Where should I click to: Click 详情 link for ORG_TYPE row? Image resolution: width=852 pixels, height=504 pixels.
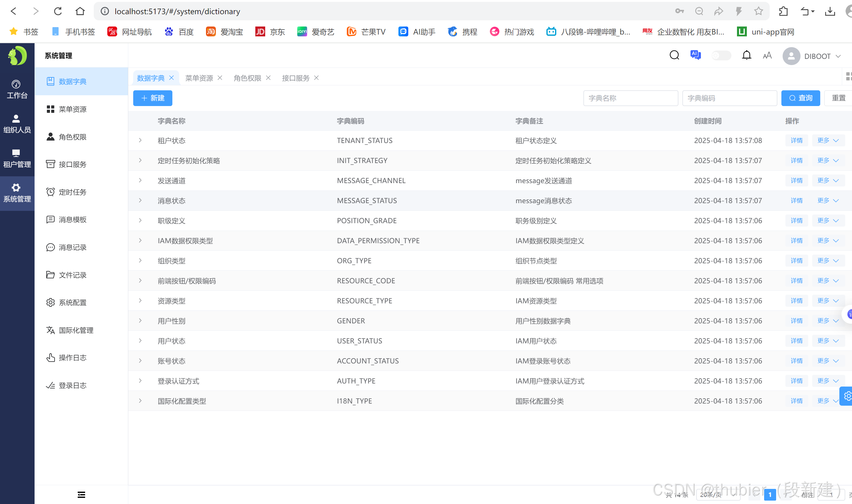coord(796,260)
